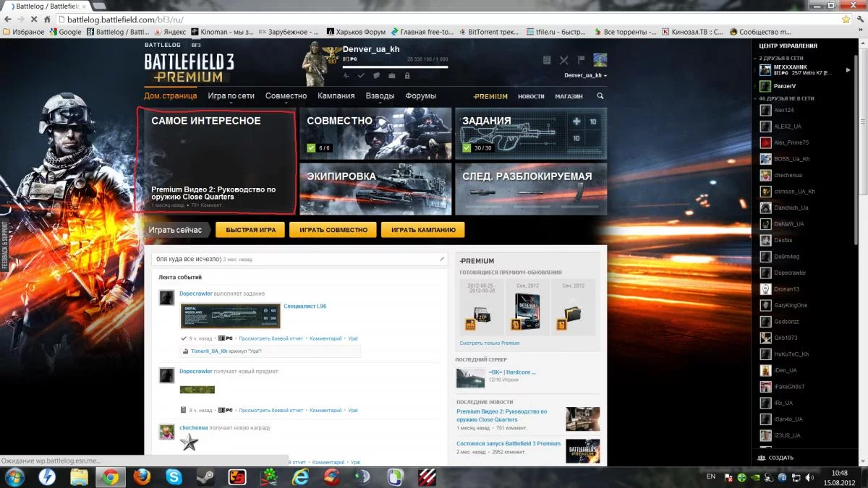Image resolution: width=868 pixels, height=488 pixels.
Task: Open the flag notifications icon in the header
Action: [x=582, y=60]
